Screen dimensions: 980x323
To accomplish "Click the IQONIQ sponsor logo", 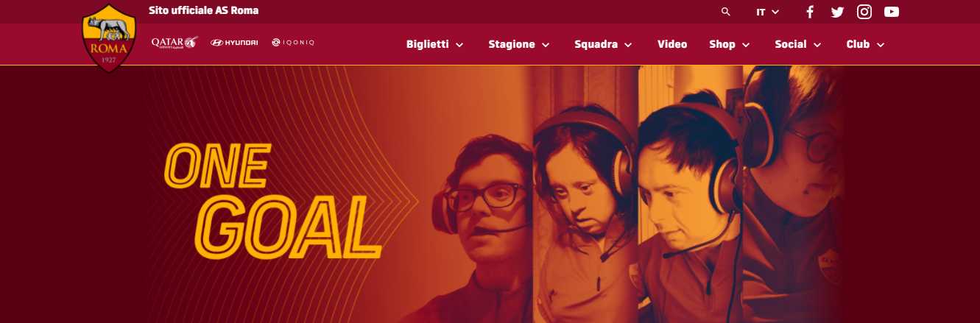I will 293,43.
